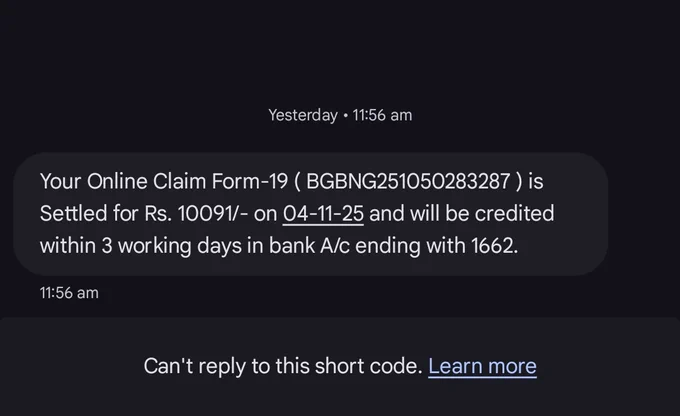Image resolution: width=680 pixels, height=416 pixels.
Task: Open the Learn more link
Action: (482, 366)
